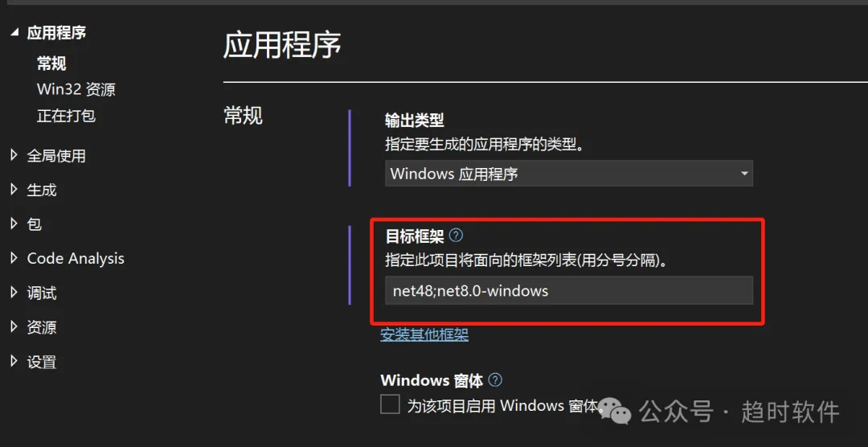Click the help icon beside 目标框架
This screenshot has width=868, height=447.
click(x=457, y=236)
